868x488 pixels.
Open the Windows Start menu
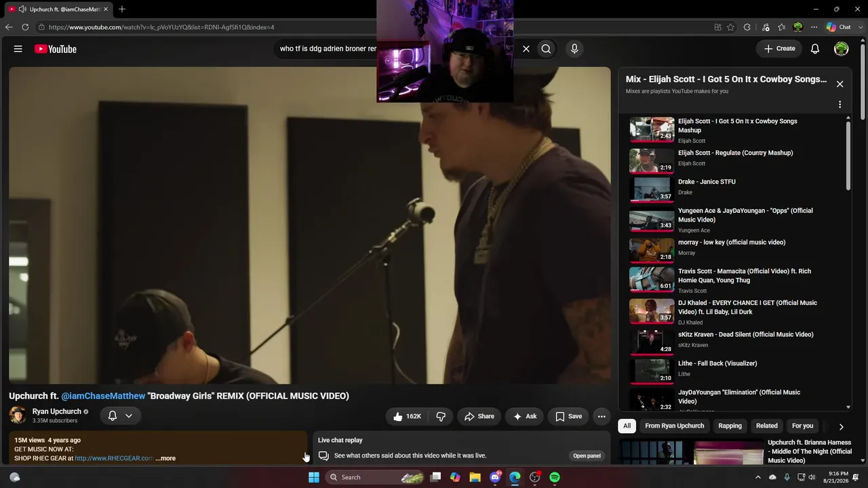(313, 477)
